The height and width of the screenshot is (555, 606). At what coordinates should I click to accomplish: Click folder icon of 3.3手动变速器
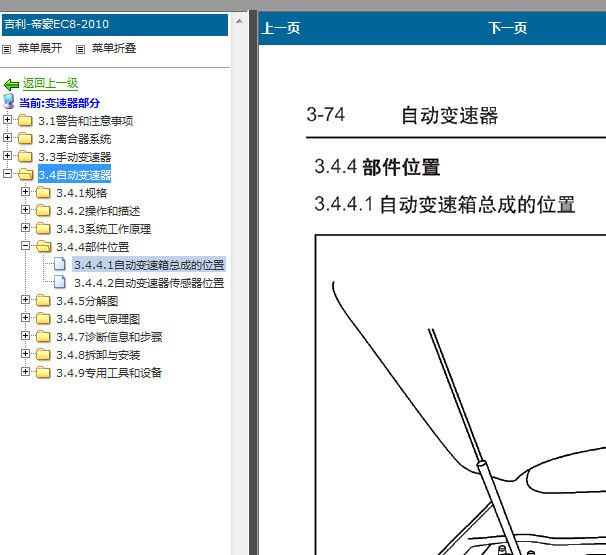click(25, 157)
